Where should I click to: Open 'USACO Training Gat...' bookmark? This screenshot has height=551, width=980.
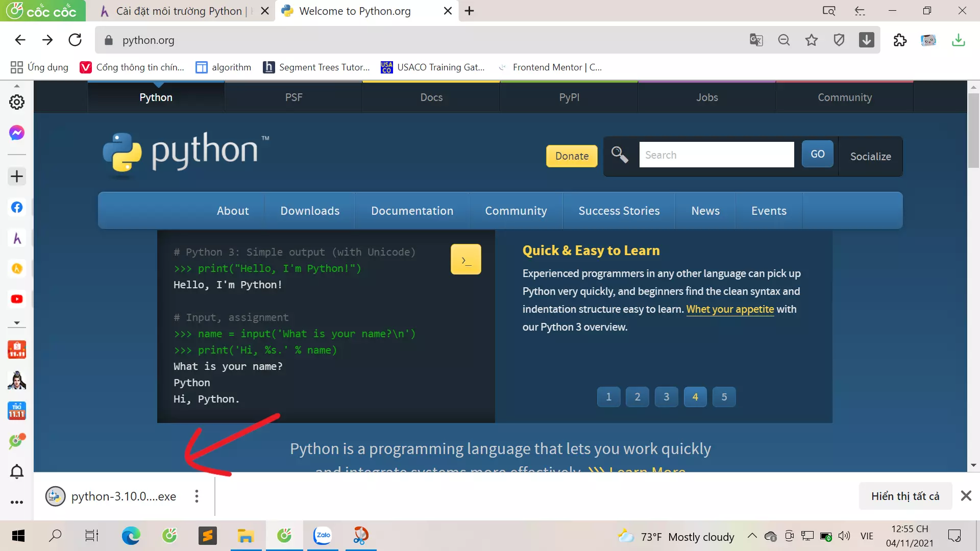point(433,67)
